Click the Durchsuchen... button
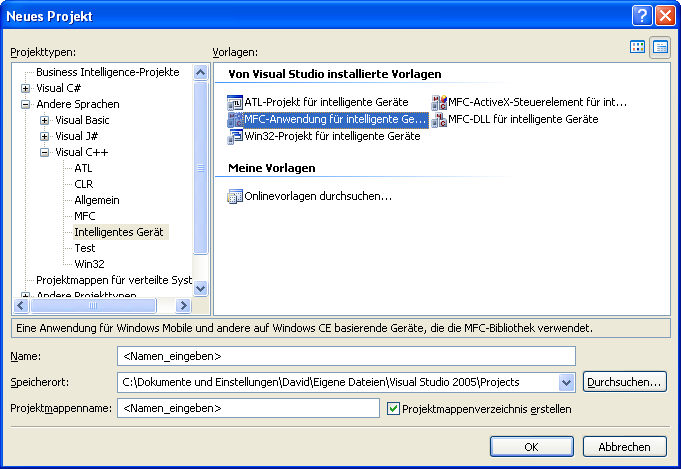The width and height of the screenshot is (681, 469). pyautogui.click(x=624, y=382)
